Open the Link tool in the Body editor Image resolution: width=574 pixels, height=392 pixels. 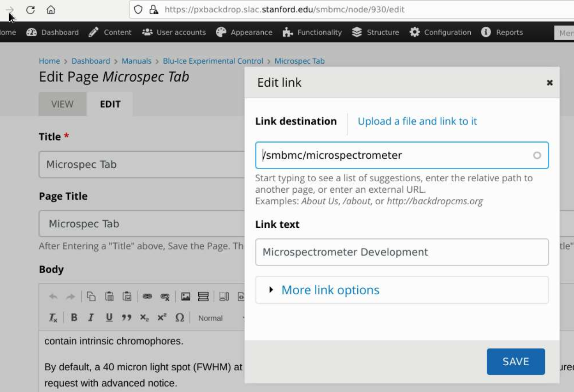148,296
